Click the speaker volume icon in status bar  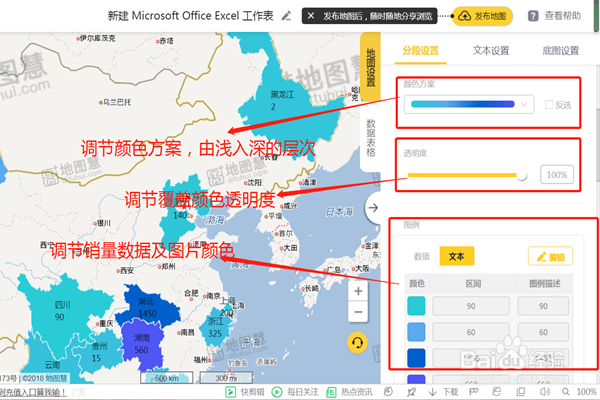[x=544, y=392]
